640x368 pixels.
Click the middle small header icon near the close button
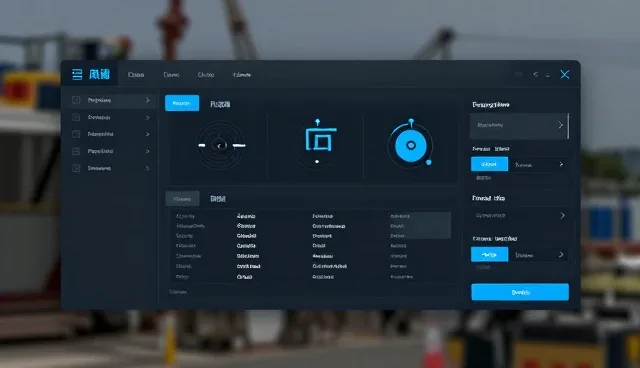536,75
